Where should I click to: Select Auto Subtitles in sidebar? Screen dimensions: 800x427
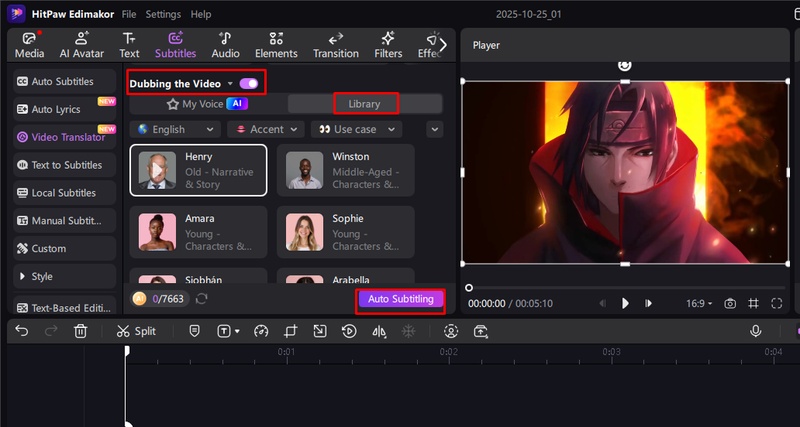[x=65, y=82]
